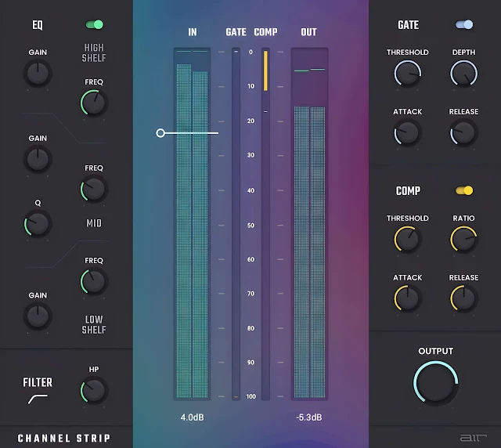The image size is (501, 448).
Task: Click the 0 mark on the meter scale
Action: [250, 52]
